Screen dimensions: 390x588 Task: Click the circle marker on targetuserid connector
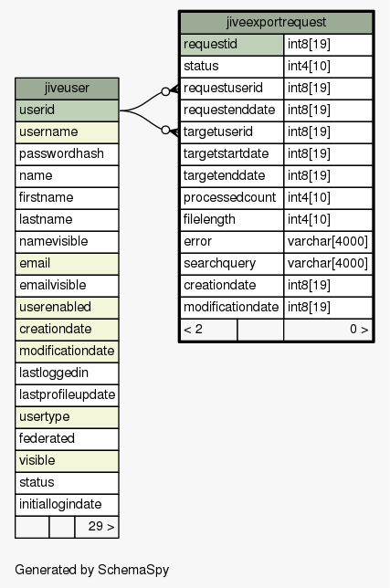[x=165, y=131]
